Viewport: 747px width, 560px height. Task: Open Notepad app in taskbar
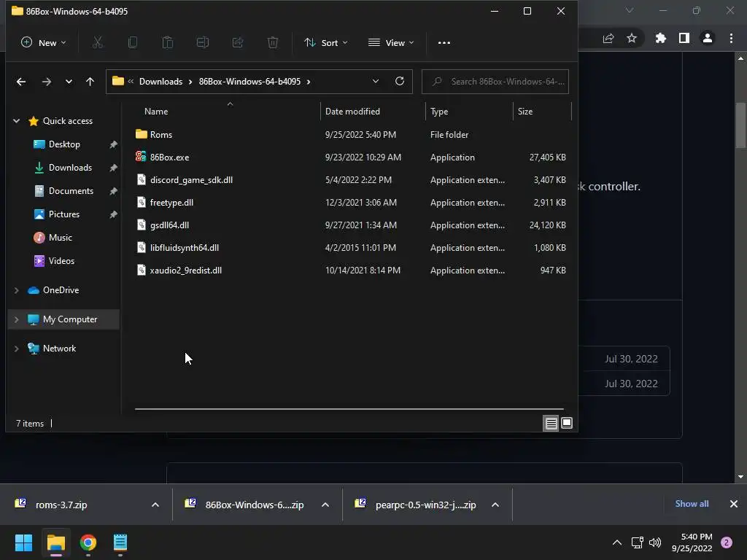120,542
